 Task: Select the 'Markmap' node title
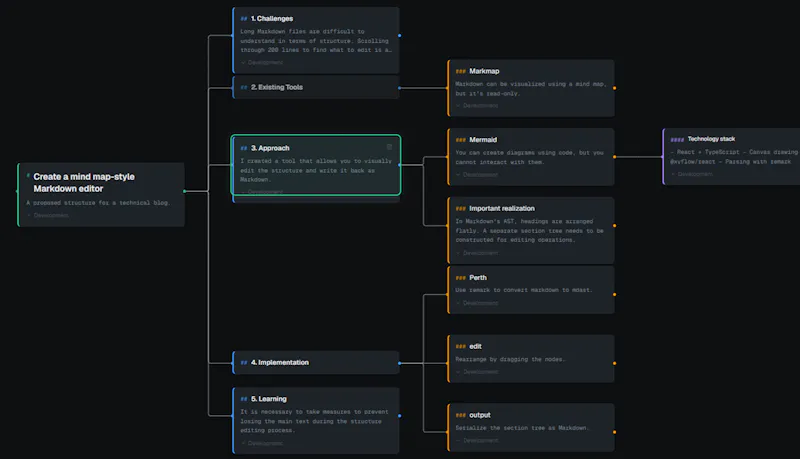484,71
